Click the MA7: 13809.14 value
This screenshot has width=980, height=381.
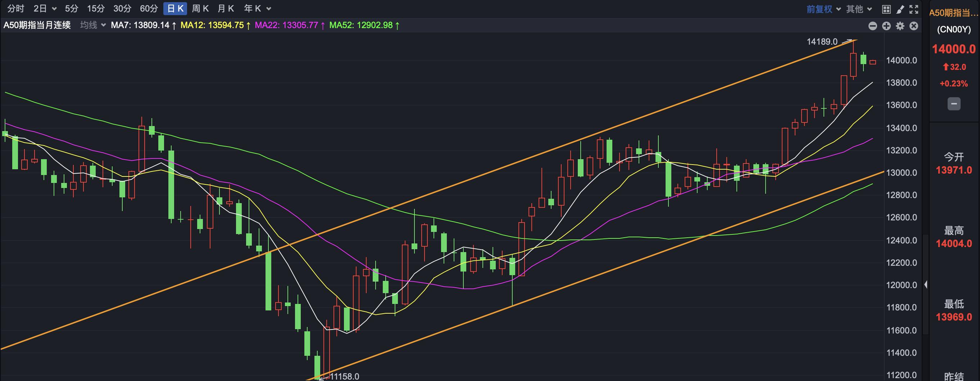[x=140, y=26]
